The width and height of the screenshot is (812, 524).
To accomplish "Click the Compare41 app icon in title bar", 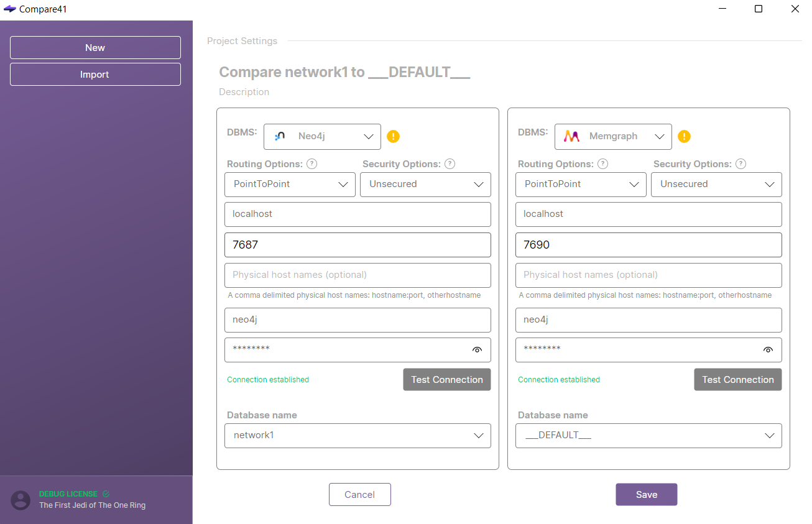I will (x=10, y=9).
